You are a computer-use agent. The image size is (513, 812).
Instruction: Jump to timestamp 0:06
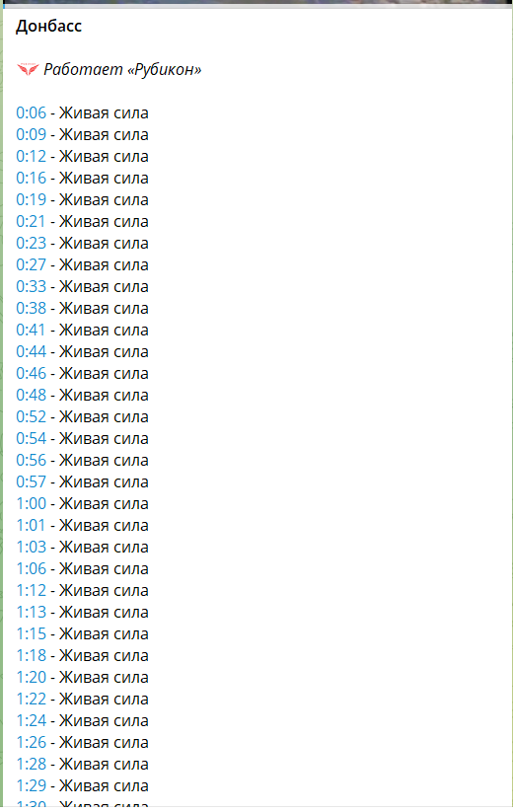[31, 112]
